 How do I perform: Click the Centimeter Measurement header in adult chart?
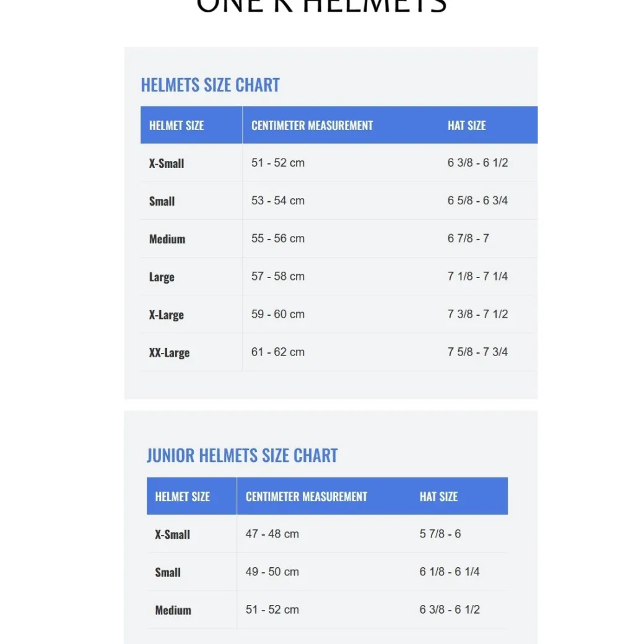click(x=311, y=125)
